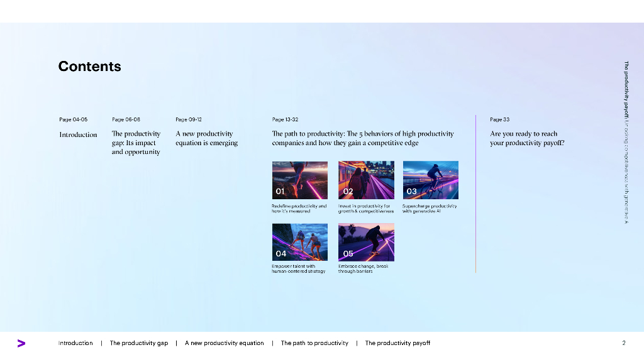The image size is (644, 362).
Task: Click caption 'Invest in productivity for growth'
Action: pyautogui.click(x=366, y=209)
